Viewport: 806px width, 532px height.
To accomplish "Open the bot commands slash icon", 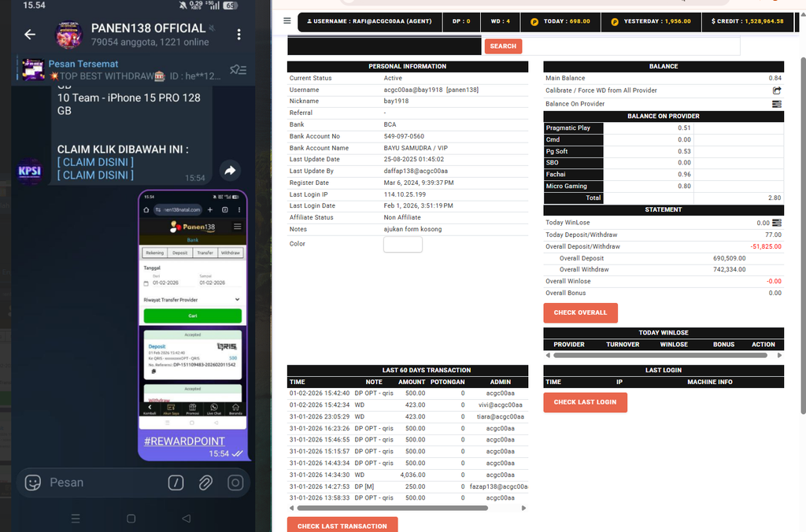I will click(x=176, y=482).
